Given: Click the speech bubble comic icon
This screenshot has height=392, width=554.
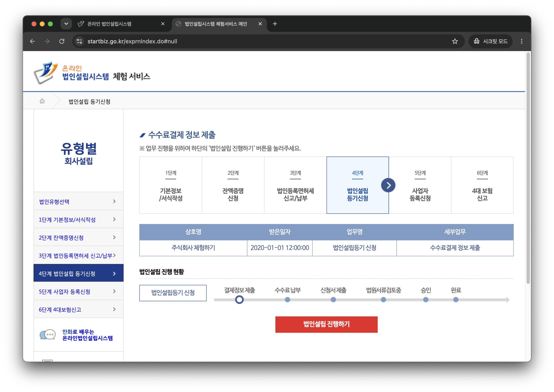Looking at the screenshot, I should pyautogui.click(x=48, y=335).
